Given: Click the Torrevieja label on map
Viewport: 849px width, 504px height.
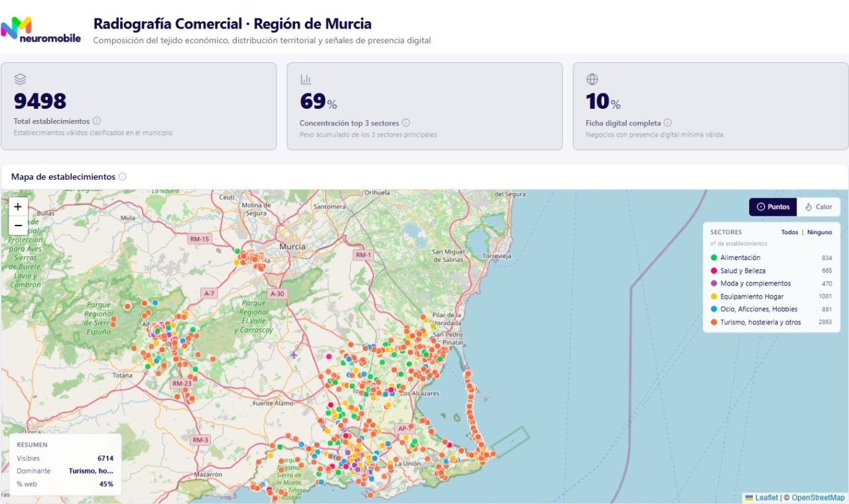Looking at the screenshot, I should (497, 255).
